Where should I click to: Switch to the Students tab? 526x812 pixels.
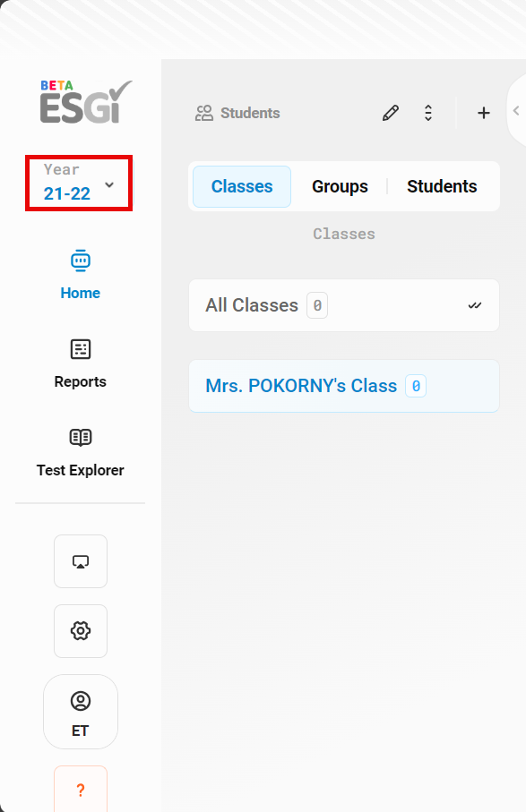coord(442,186)
